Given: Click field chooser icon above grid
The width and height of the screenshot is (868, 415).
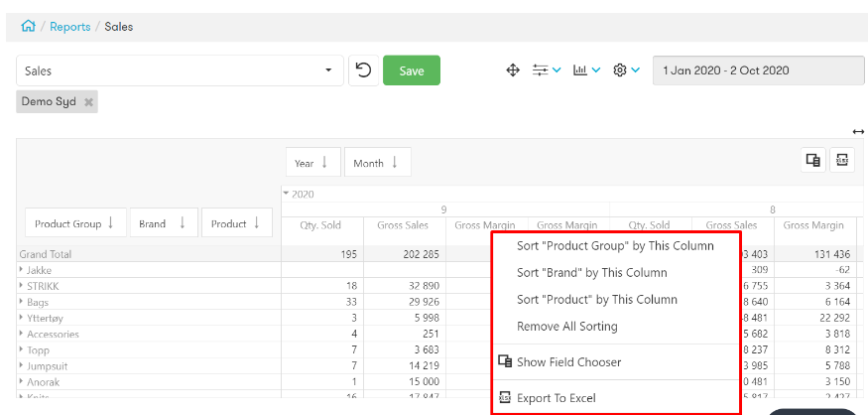Looking at the screenshot, I should click(813, 160).
